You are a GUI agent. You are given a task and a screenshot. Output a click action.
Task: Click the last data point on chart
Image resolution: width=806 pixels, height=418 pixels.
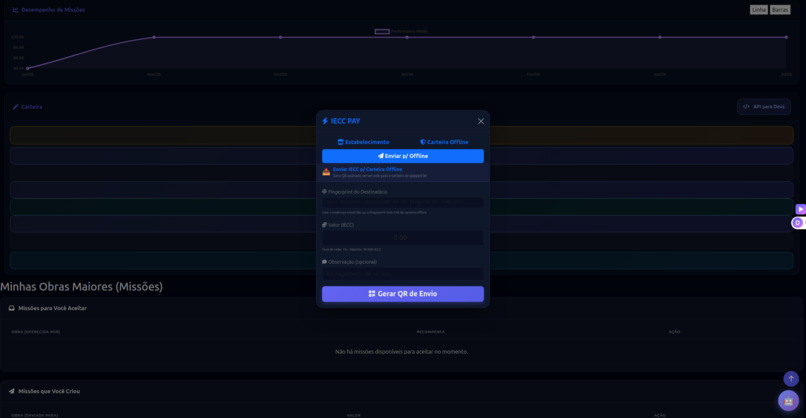pyautogui.click(x=786, y=37)
